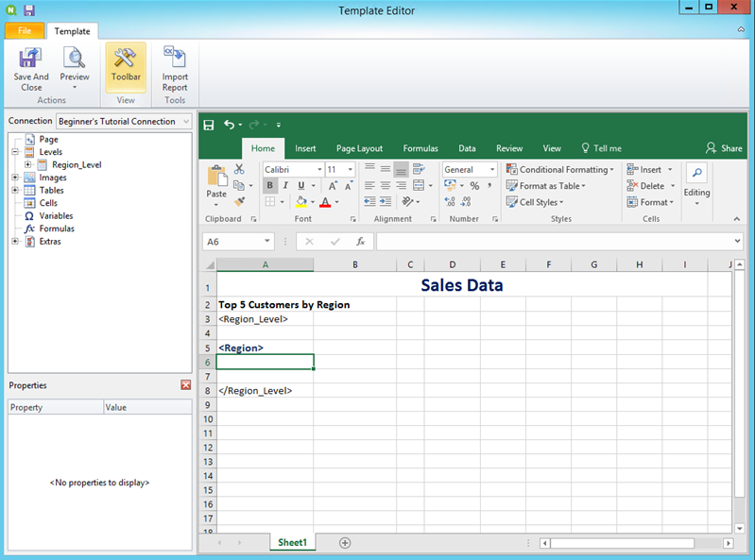Screen dimensions: 755x560
Task: Expand the Tables tree node
Action: [x=15, y=191]
